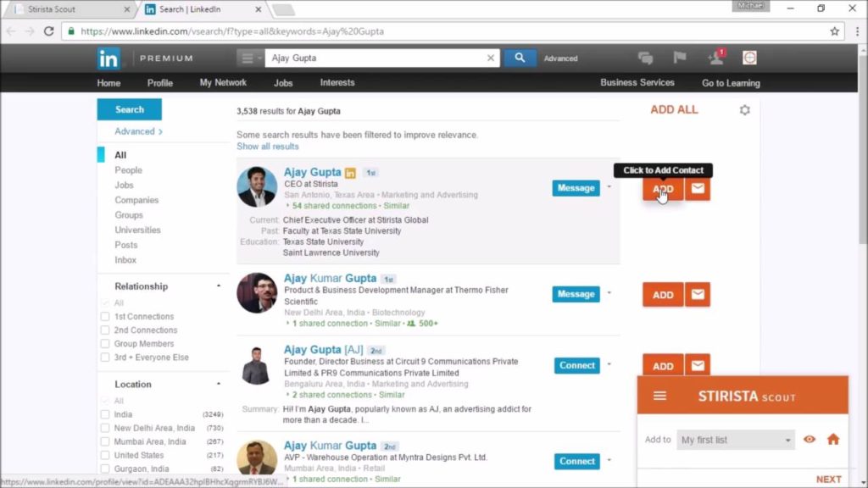Image resolution: width=868 pixels, height=488 pixels.
Task: Click 'Show all results' link
Action: tap(267, 147)
